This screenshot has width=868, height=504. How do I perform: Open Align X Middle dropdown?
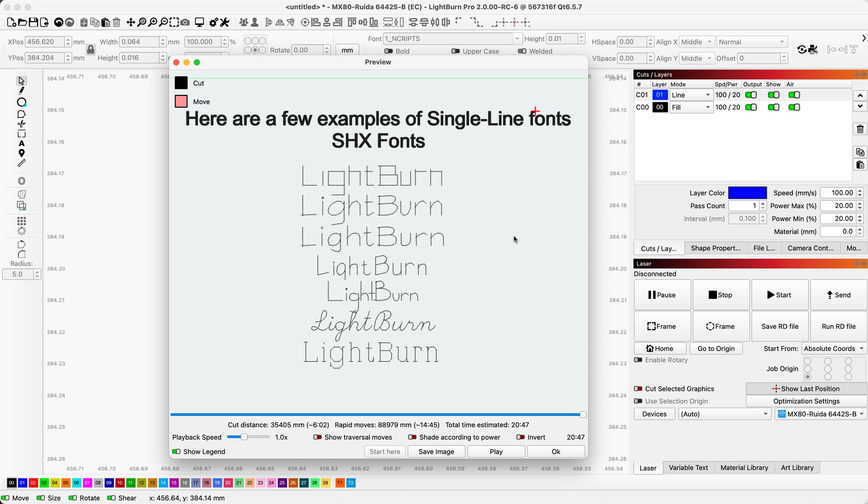(x=697, y=42)
